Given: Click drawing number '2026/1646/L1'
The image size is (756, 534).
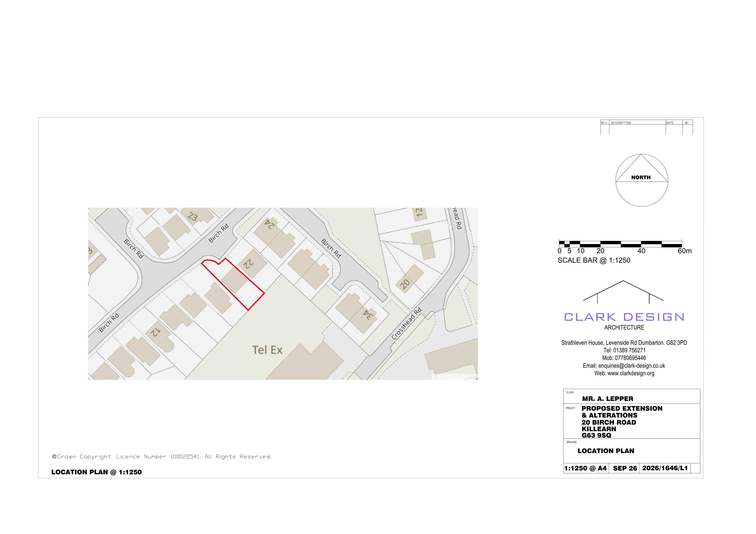Looking at the screenshot, I should click(665, 468).
